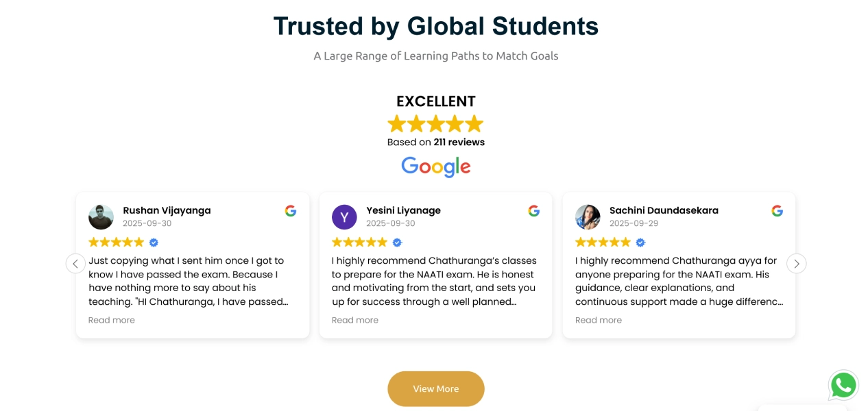The height and width of the screenshot is (411, 868).
Task: Click the five-star rating under EXCELLENT
Action: click(436, 124)
